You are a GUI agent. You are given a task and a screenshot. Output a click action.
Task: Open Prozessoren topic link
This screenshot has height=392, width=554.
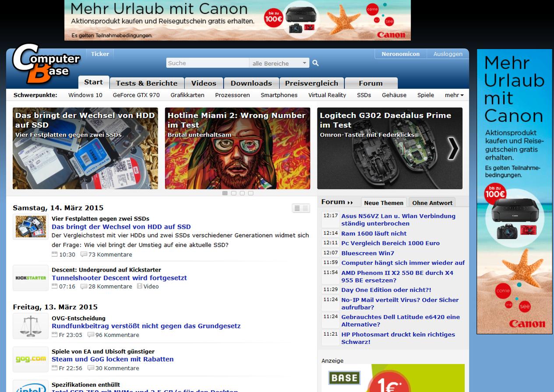[233, 95]
